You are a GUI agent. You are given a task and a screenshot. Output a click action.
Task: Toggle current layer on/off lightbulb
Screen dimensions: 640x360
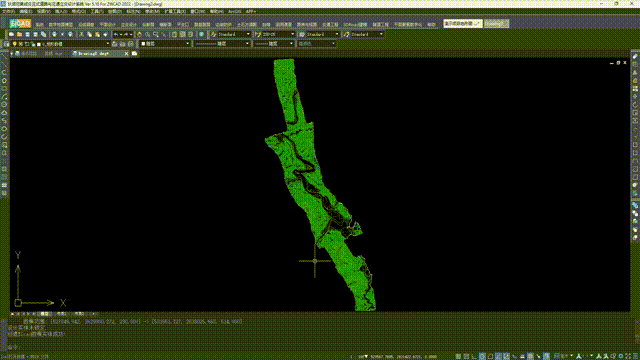pyautogui.click(x=15, y=44)
